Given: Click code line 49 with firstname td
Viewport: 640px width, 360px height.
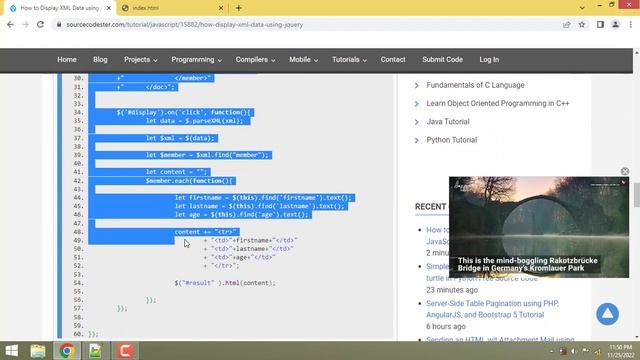Looking at the screenshot, I should coord(250,240).
